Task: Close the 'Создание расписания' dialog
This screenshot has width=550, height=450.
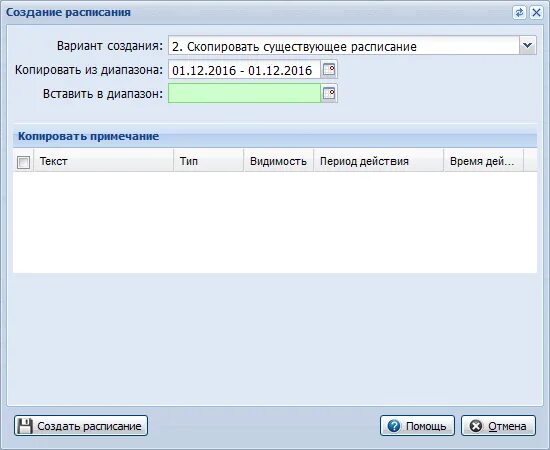Action: coord(536,13)
